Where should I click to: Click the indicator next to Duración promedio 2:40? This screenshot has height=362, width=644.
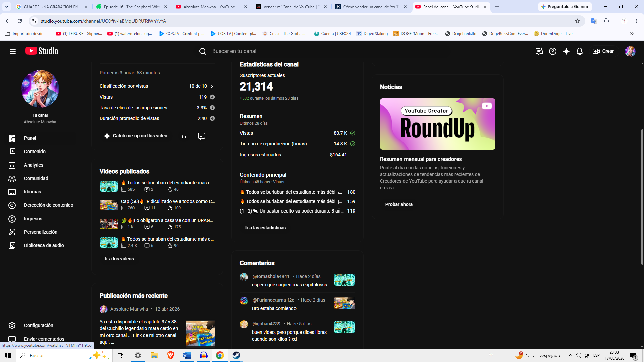pos(212,118)
